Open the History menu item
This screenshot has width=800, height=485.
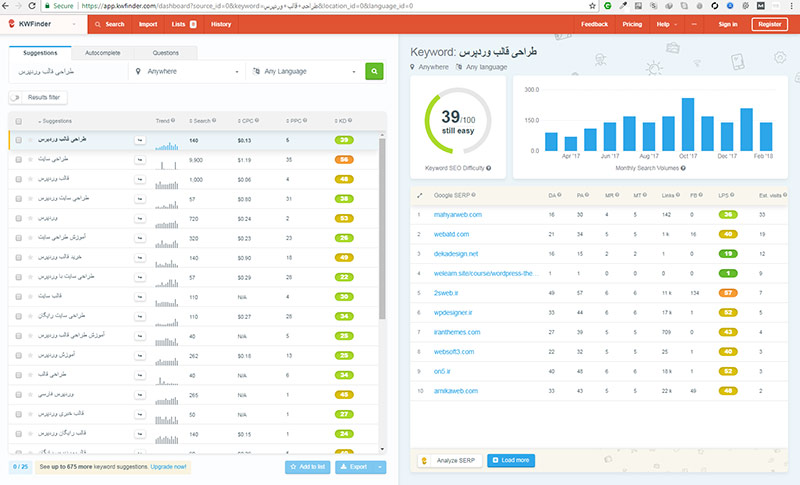220,24
